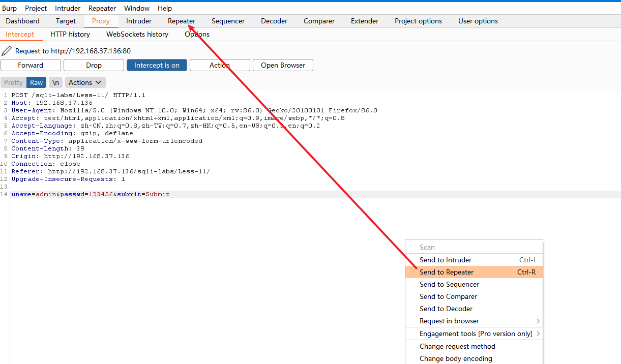Screen dimensions: 621x364
Task: Click the pencil edit icon next to request title
Action: pyautogui.click(x=7, y=51)
